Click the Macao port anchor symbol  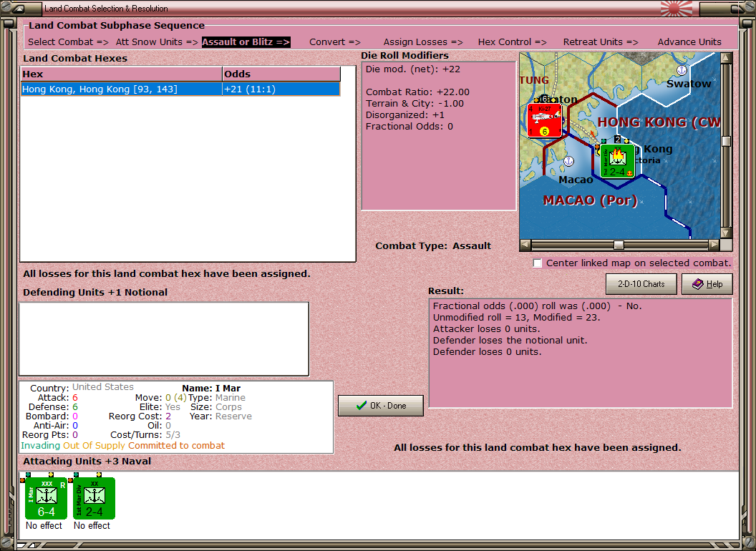tap(569, 161)
